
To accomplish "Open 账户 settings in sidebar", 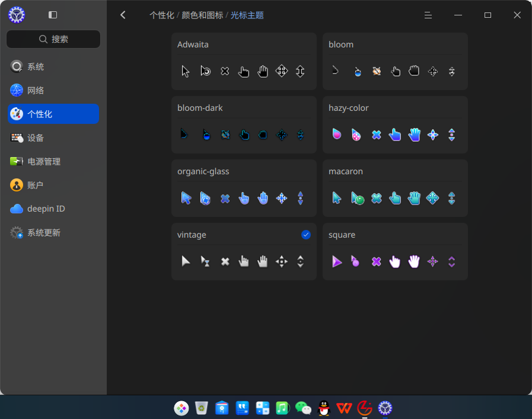I will pyautogui.click(x=53, y=185).
